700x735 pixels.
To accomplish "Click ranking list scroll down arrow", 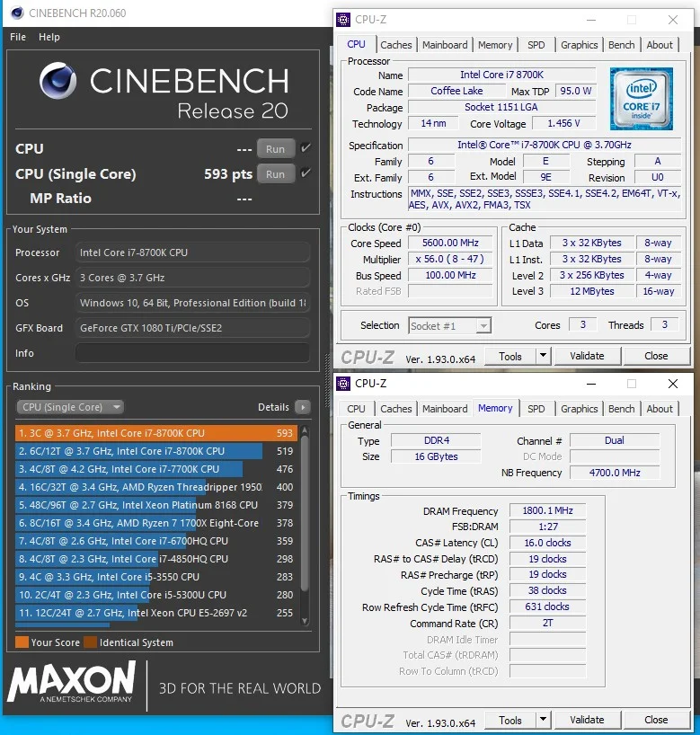I will pyautogui.click(x=305, y=621).
